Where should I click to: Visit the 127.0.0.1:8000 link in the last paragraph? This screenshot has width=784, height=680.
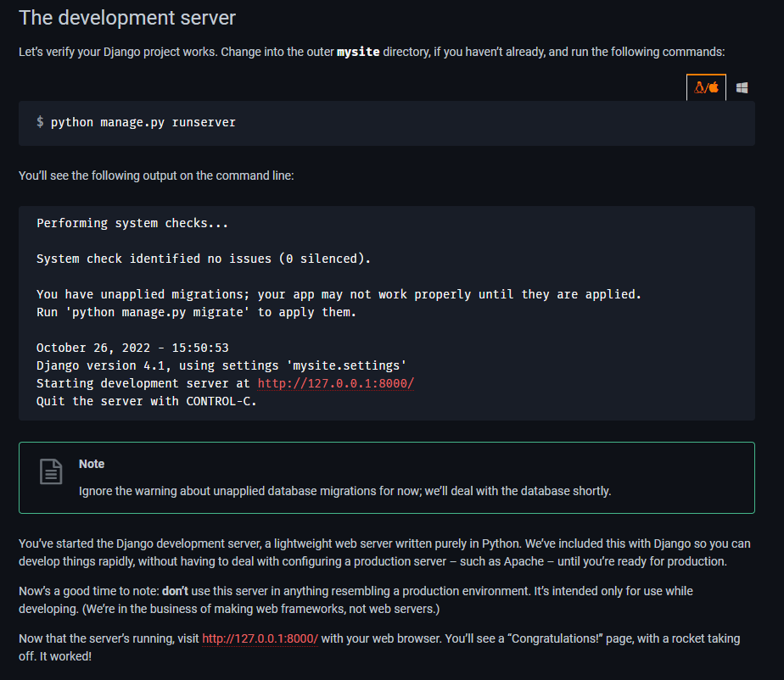[x=260, y=638]
